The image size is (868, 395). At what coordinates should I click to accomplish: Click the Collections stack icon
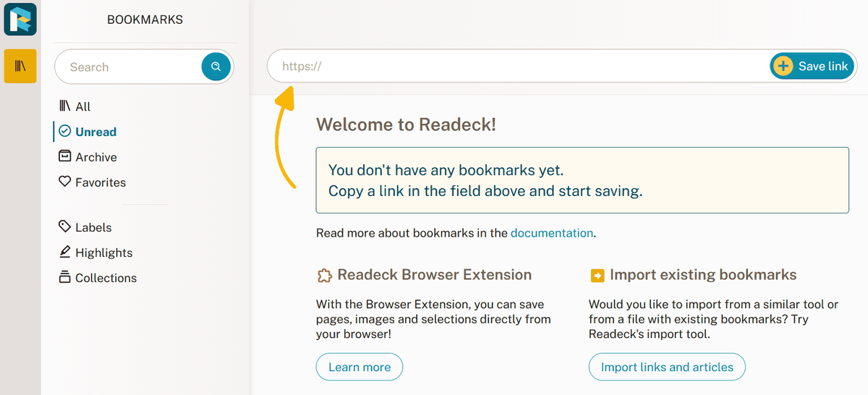click(65, 278)
